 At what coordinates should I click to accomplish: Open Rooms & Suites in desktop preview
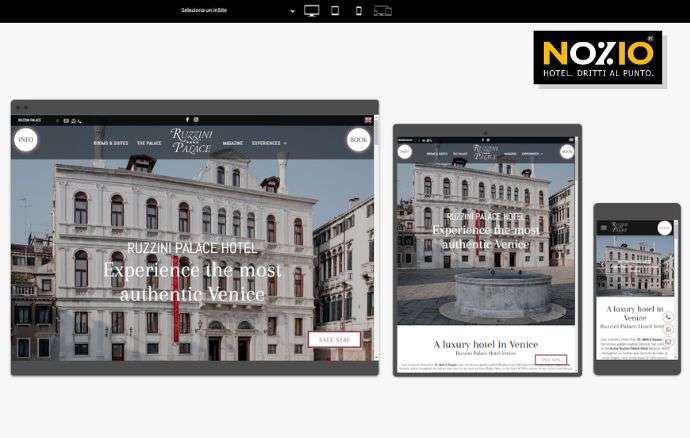point(110,143)
